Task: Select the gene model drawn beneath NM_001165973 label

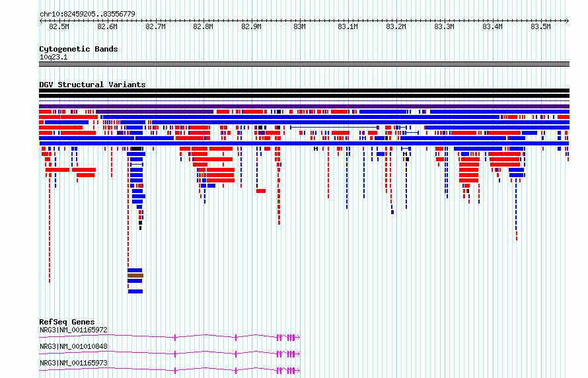Action: 170,371
